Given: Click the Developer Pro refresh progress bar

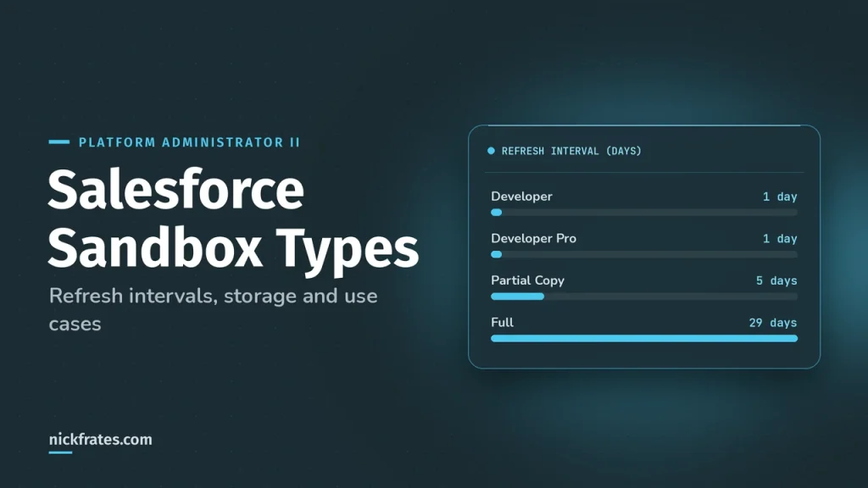Looking at the screenshot, I should pos(644,254).
